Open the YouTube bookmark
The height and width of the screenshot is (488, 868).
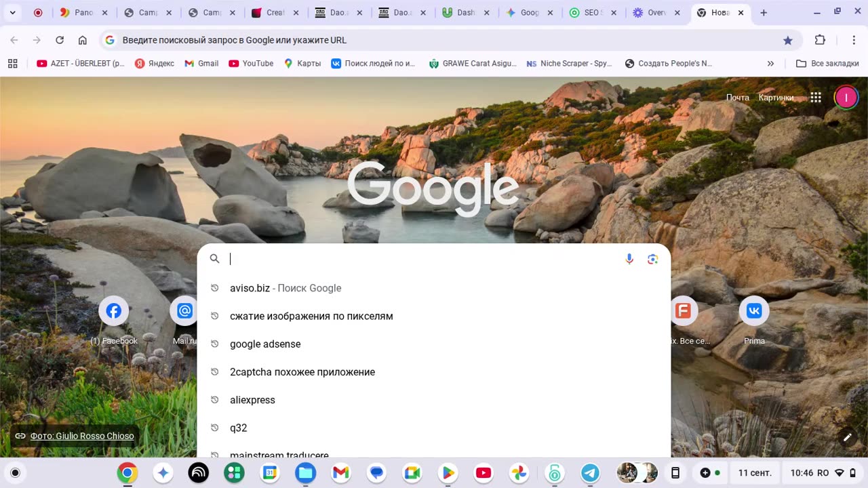(x=251, y=64)
